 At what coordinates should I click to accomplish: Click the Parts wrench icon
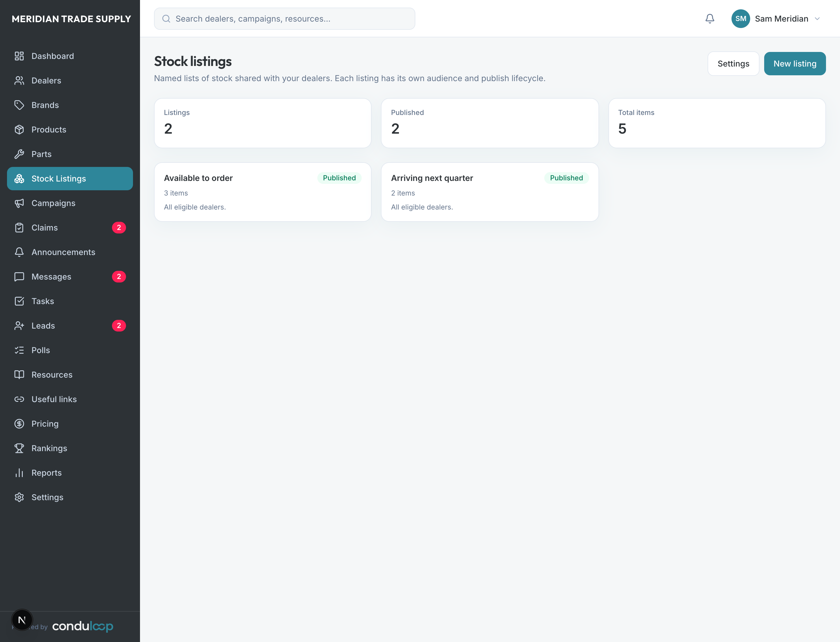19,154
